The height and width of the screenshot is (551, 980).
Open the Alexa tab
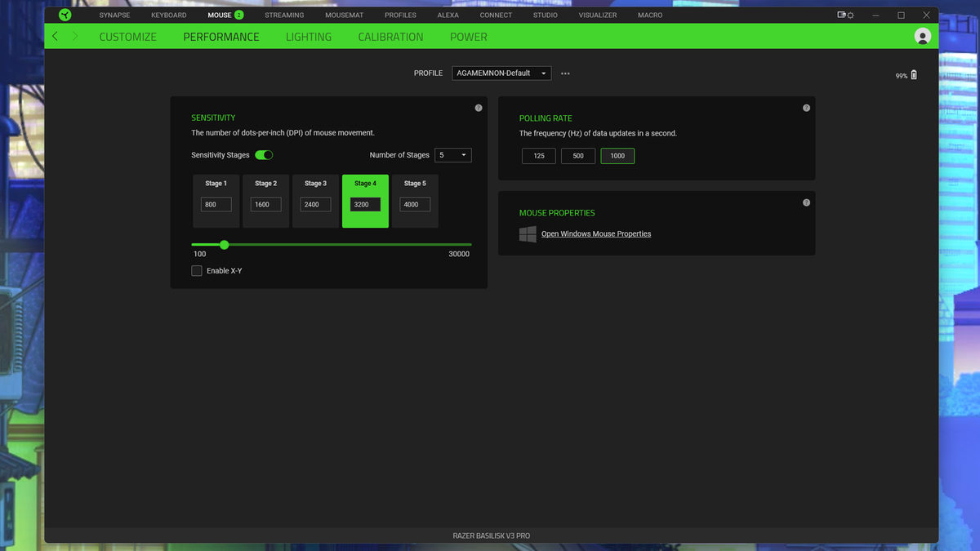click(x=448, y=15)
